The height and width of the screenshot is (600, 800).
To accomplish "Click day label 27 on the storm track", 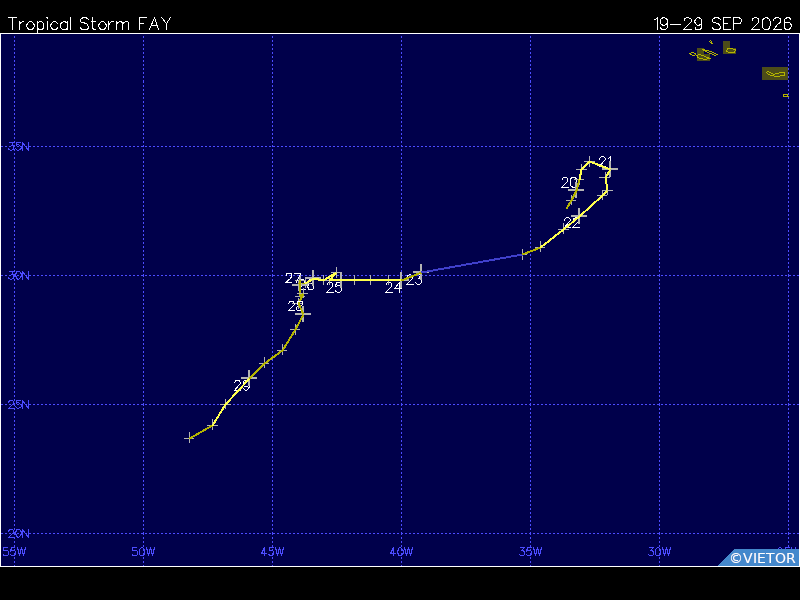I will (x=293, y=278).
